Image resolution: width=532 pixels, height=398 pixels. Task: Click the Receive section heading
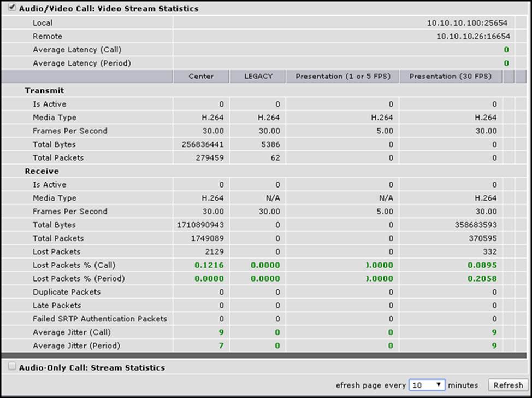[43, 171]
